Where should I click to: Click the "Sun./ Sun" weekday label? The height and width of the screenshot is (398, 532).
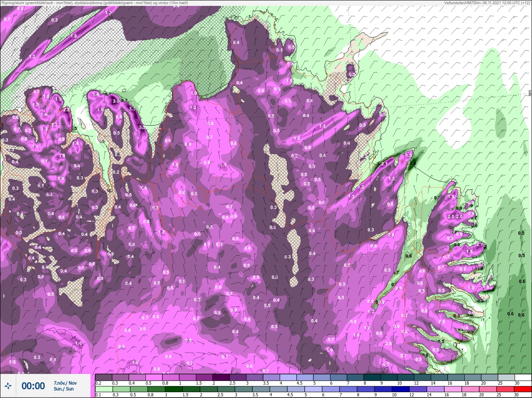click(x=64, y=389)
